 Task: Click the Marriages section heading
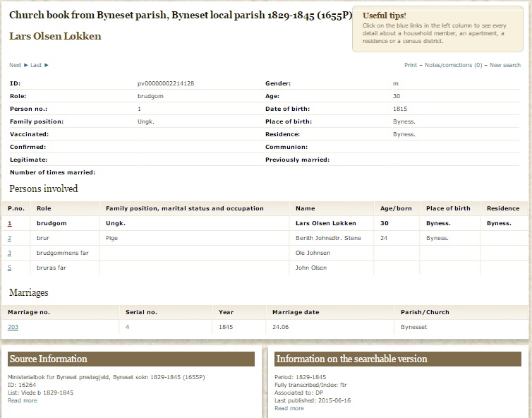pyautogui.click(x=28, y=292)
